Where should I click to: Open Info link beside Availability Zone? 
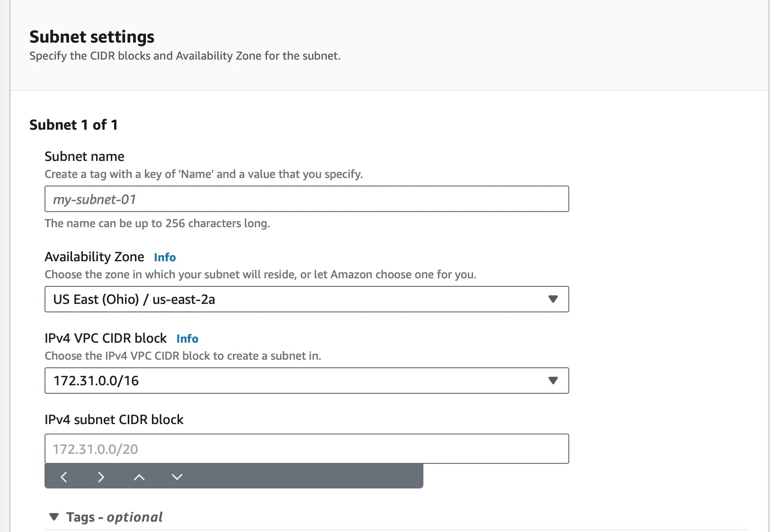[165, 257]
